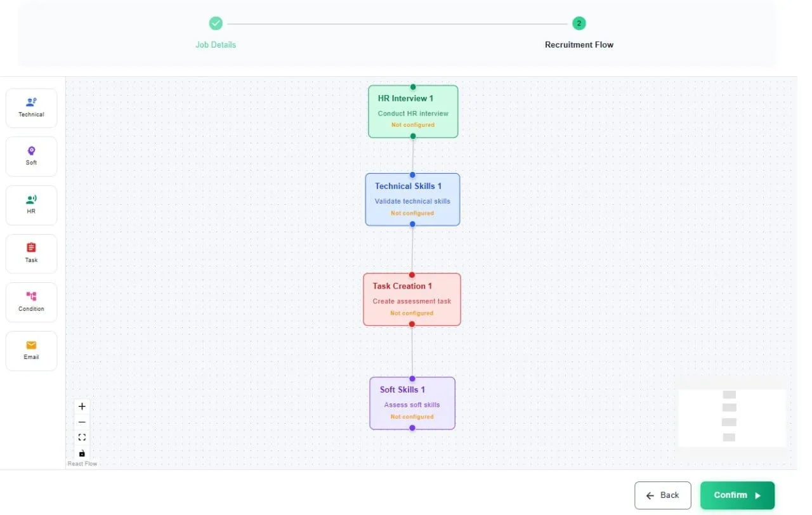Select the Technical node type in the sidebar
The image size is (812, 515).
click(x=31, y=108)
